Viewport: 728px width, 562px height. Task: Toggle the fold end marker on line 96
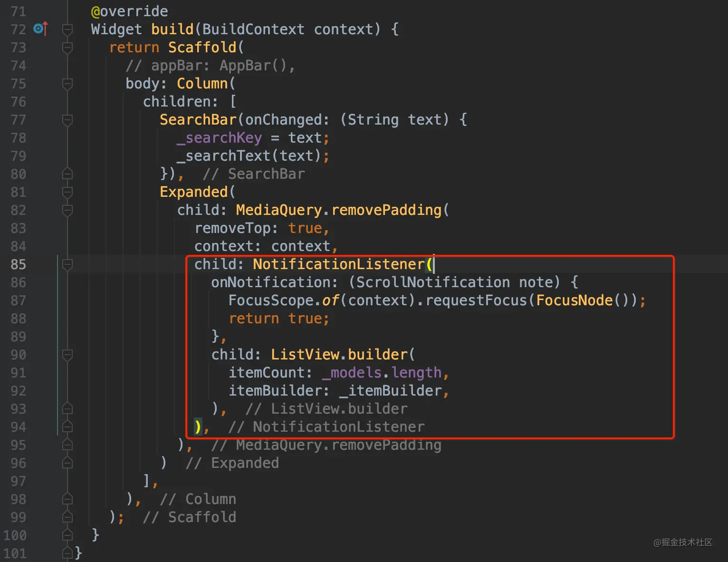tap(67, 463)
